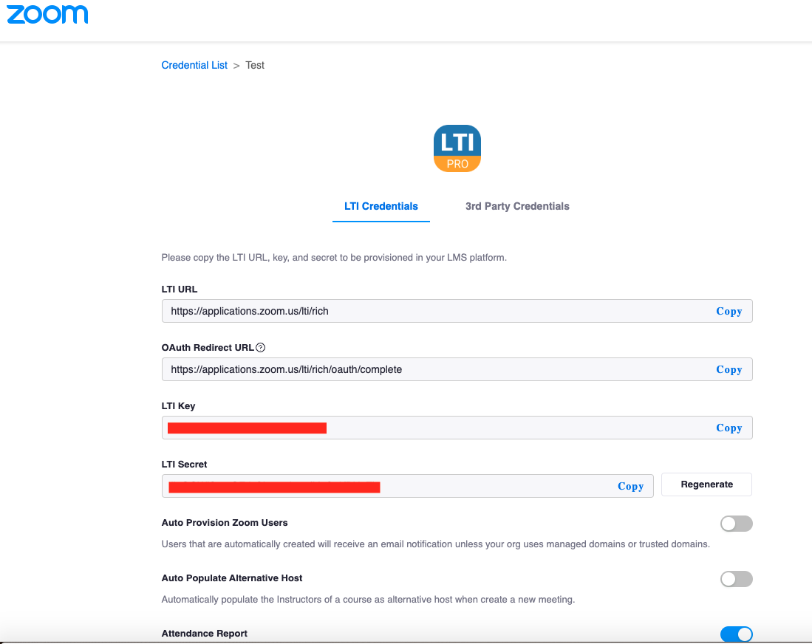This screenshot has width=812, height=644.
Task: Select the "Test" breadcrumb text
Action: point(255,65)
